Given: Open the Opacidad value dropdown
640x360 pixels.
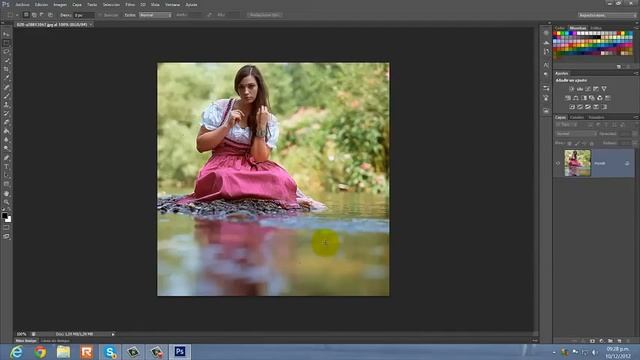Looking at the screenshot, I should point(634,133).
